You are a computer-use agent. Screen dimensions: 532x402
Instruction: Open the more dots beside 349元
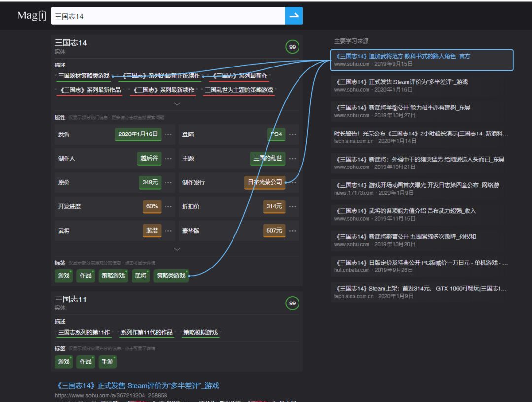168,182
